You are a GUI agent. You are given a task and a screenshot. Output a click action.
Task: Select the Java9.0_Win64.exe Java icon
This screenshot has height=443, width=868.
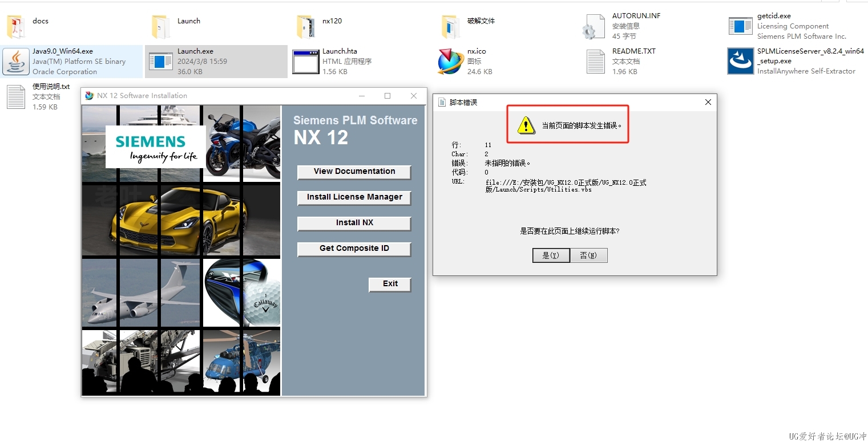click(16, 62)
